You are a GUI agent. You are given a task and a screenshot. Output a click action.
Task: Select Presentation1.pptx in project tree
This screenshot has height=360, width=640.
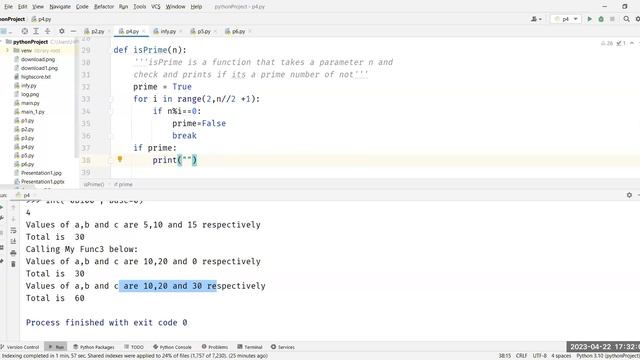(x=42, y=182)
